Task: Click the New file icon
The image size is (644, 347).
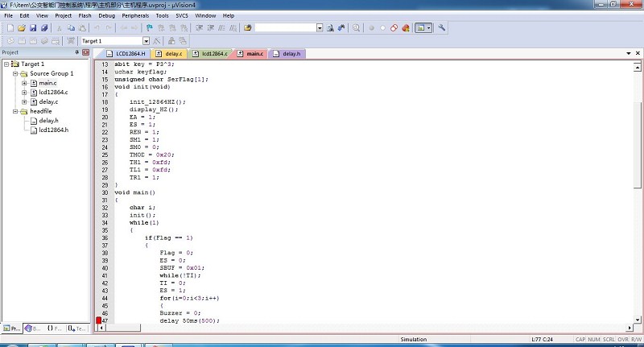Action: pos(9,27)
